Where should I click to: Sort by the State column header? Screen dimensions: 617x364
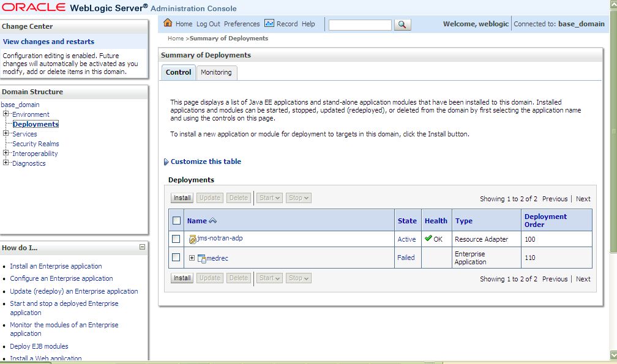(x=407, y=221)
